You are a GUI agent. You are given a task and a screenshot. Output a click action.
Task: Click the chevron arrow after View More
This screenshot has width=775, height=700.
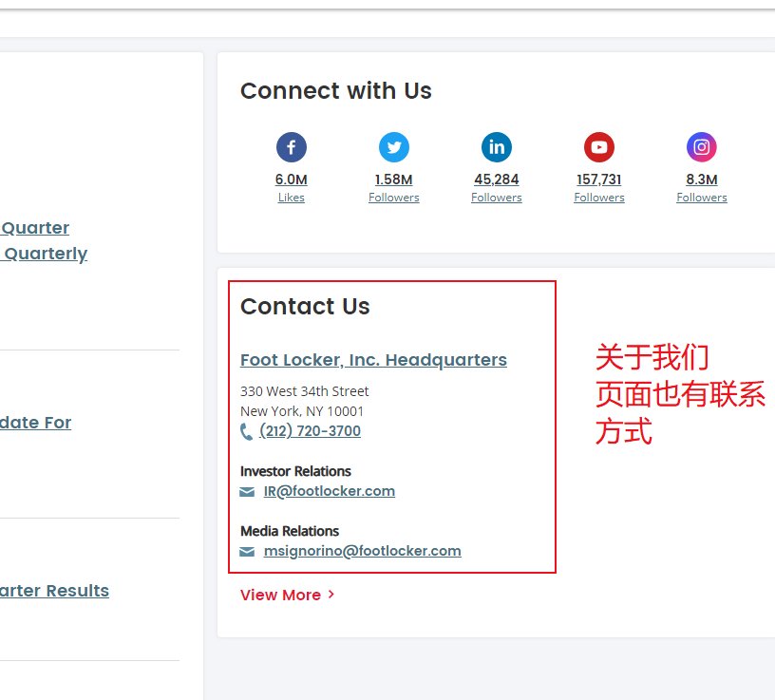coord(331,595)
